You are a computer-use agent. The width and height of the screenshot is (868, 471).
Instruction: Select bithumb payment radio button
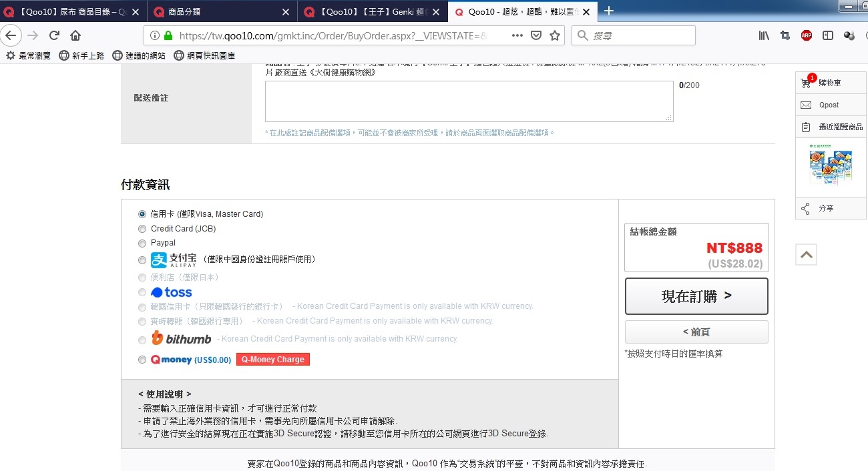(142, 339)
